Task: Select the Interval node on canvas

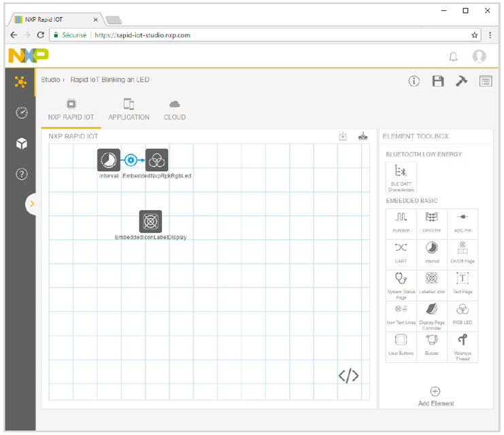Action: 109,160
